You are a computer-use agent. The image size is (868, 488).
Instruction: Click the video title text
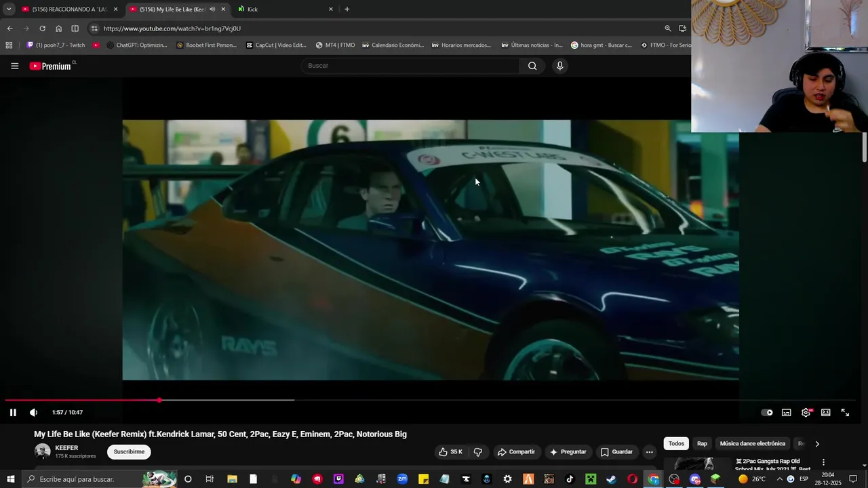220,434
